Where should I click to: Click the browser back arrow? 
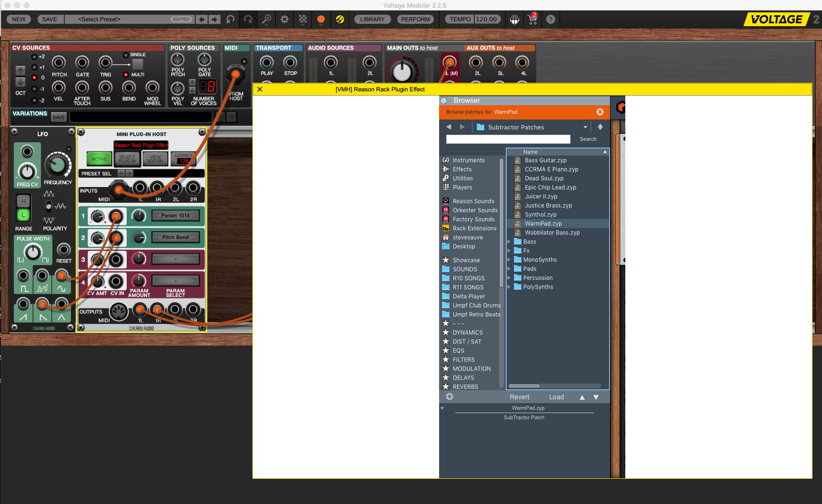[449, 127]
